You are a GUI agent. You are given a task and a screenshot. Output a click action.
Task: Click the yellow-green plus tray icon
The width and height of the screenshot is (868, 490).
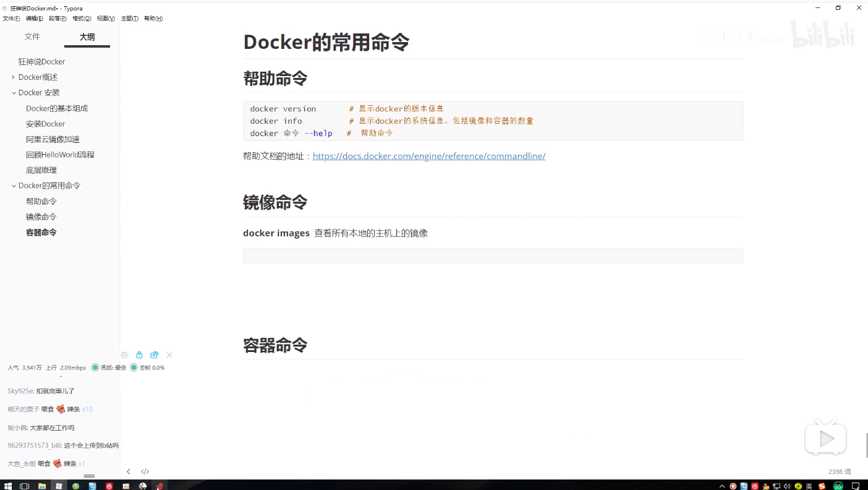(798, 486)
